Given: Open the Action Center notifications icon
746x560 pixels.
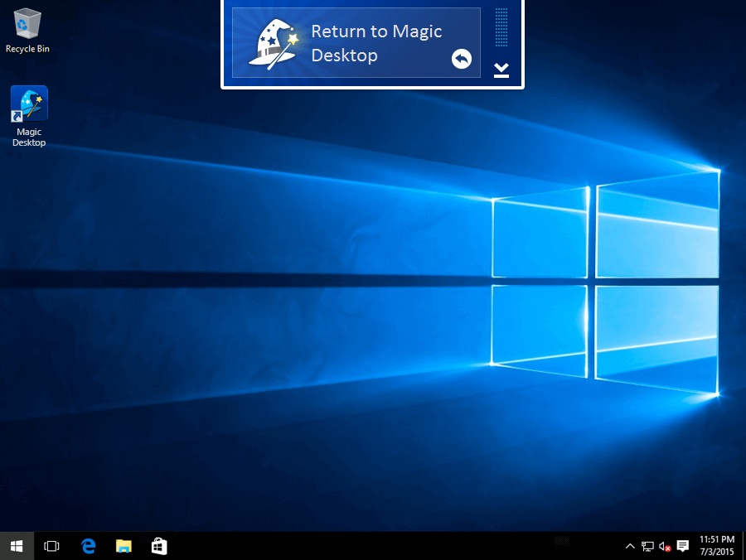Looking at the screenshot, I should [683, 546].
